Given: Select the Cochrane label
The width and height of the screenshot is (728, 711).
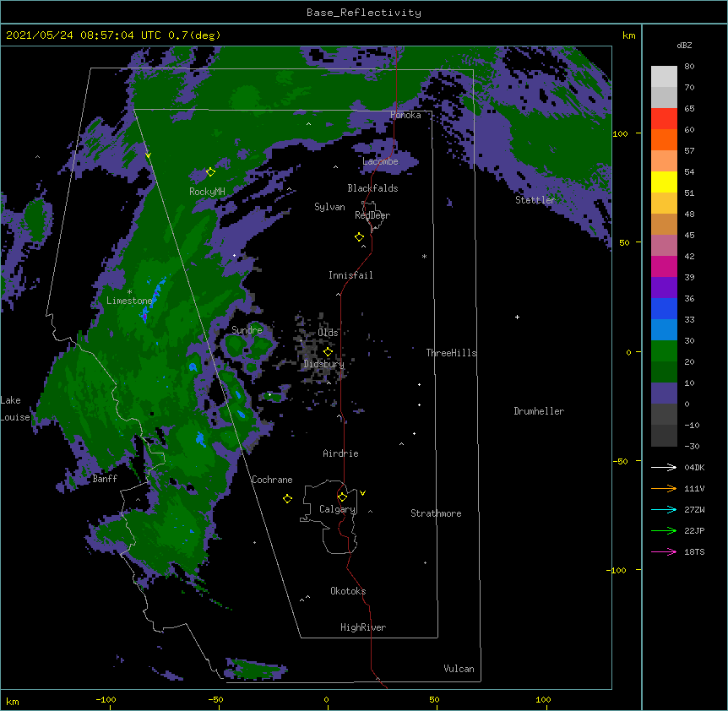Looking at the screenshot, I should (272, 480).
